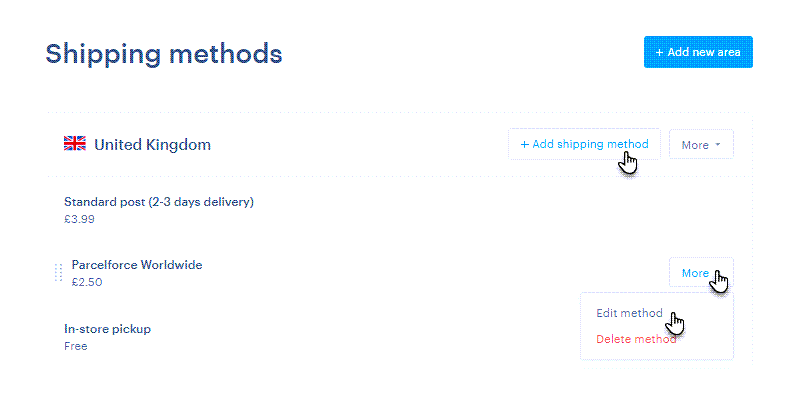Grab the Parcelforce Worldwide drag handle

58,273
